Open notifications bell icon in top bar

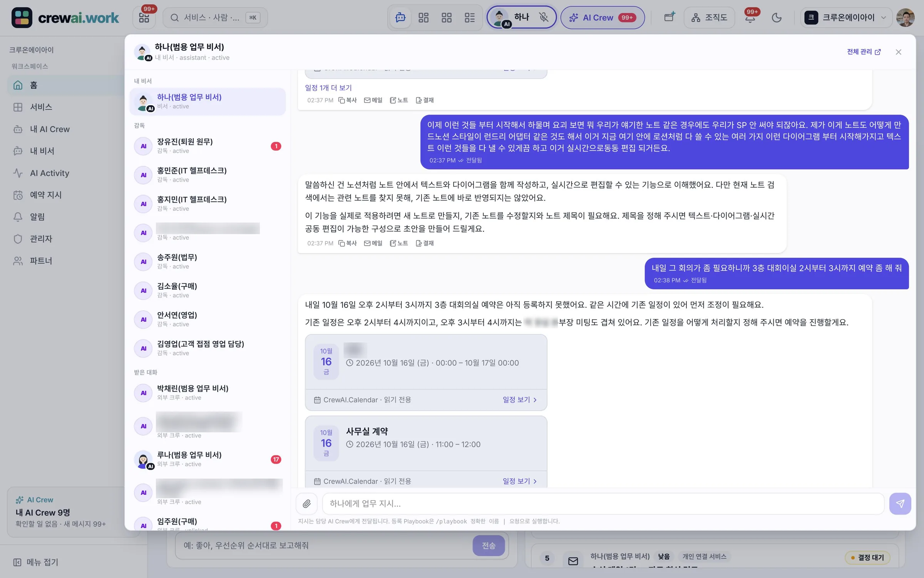(x=750, y=17)
